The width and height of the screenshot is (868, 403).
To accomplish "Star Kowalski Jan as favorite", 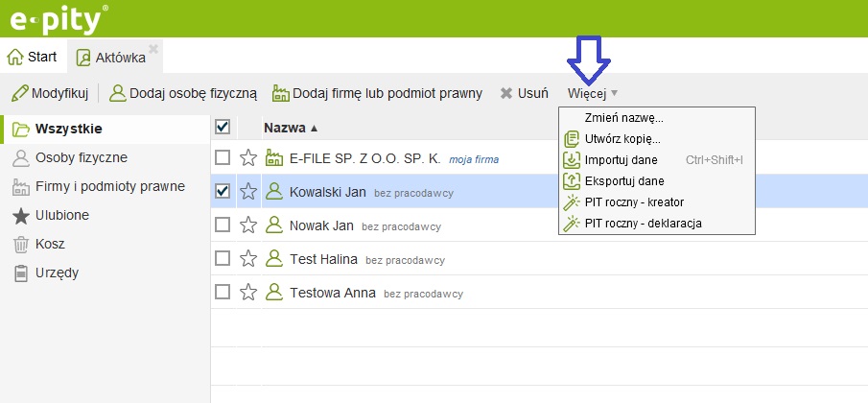I will tap(248, 192).
